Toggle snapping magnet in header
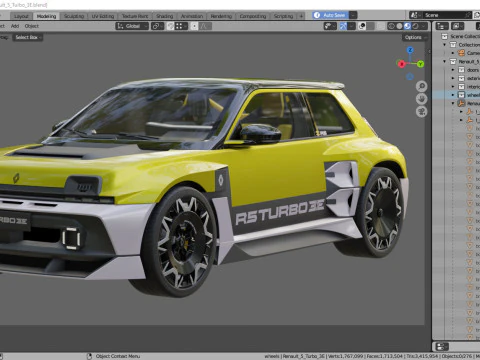 pyautogui.click(x=170, y=26)
